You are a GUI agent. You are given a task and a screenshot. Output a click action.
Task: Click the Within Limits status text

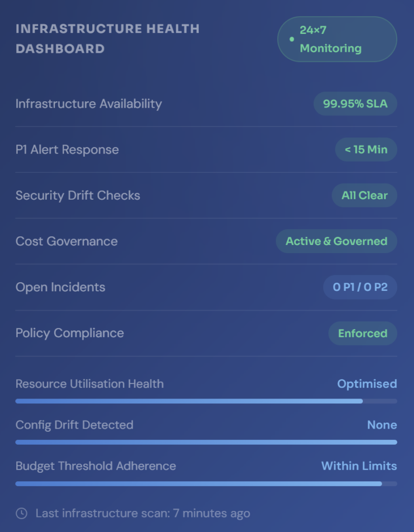click(358, 466)
